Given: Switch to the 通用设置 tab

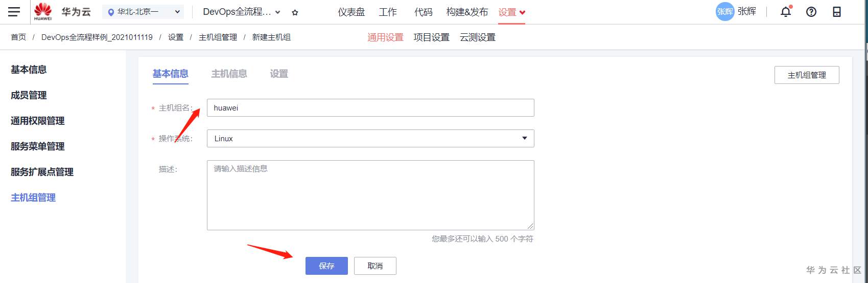Looking at the screenshot, I should click(x=386, y=37).
